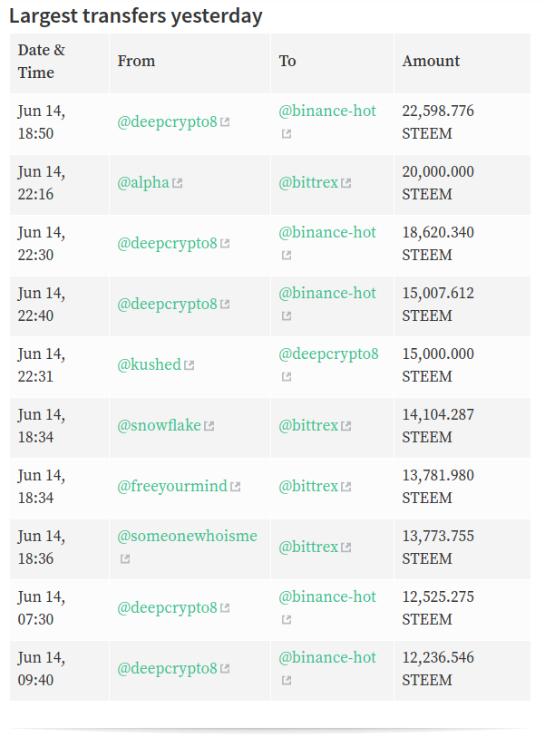Select the 22,598.776 STEEM amount cell

click(x=462, y=124)
